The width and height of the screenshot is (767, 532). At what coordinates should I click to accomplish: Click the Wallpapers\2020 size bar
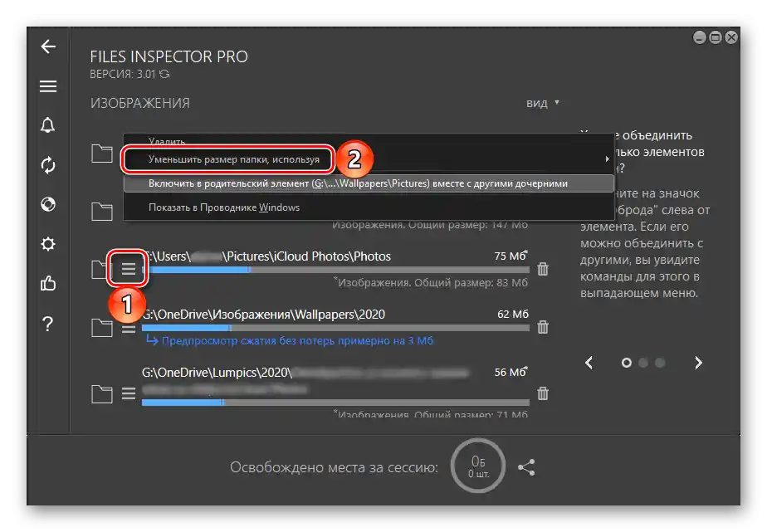[x=335, y=328]
